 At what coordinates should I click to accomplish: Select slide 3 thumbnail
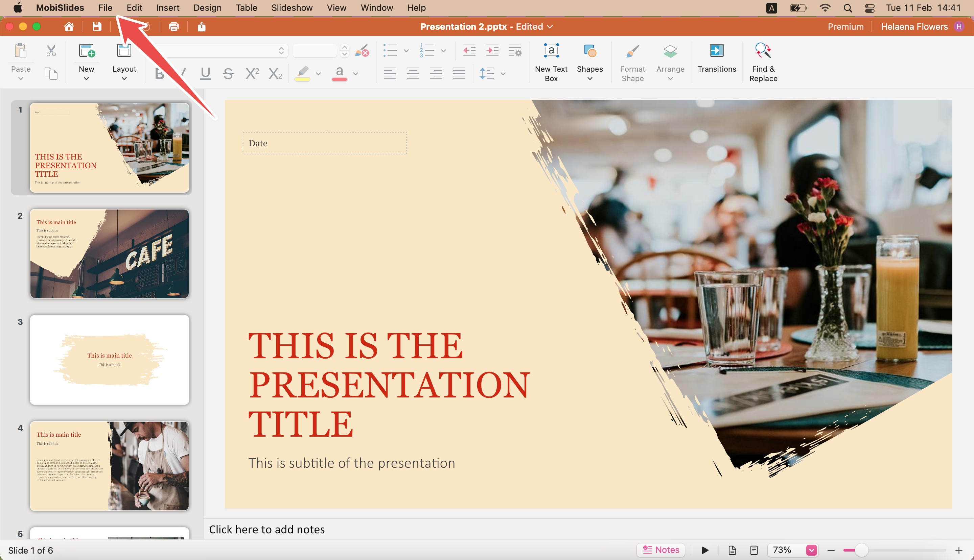[110, 360]
